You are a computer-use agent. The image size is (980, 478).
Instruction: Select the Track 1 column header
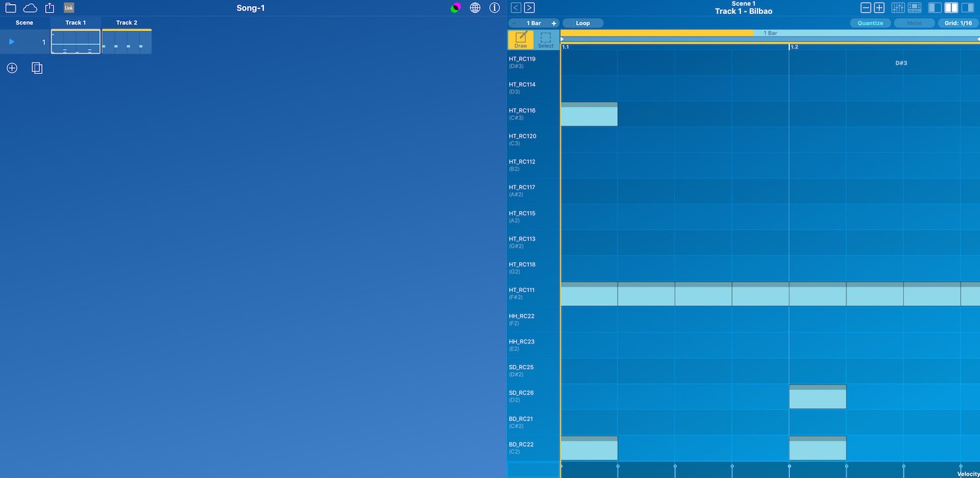[x=75, y=23]
